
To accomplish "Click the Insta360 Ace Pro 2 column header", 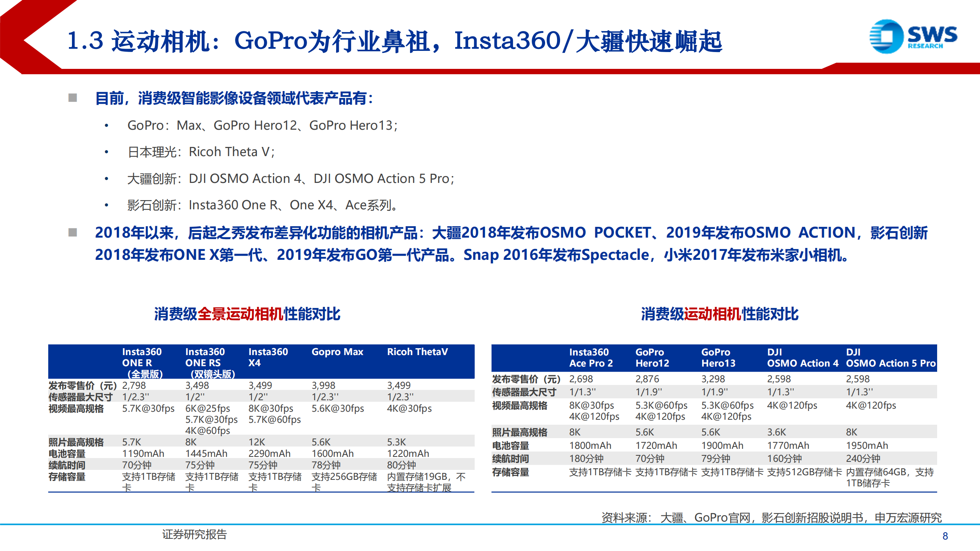I will click(x=591, y=358).
